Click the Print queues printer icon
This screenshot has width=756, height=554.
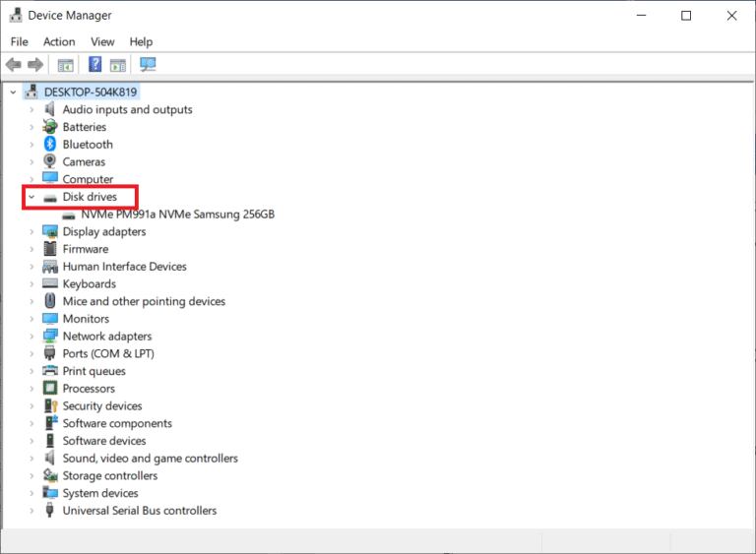49,371
